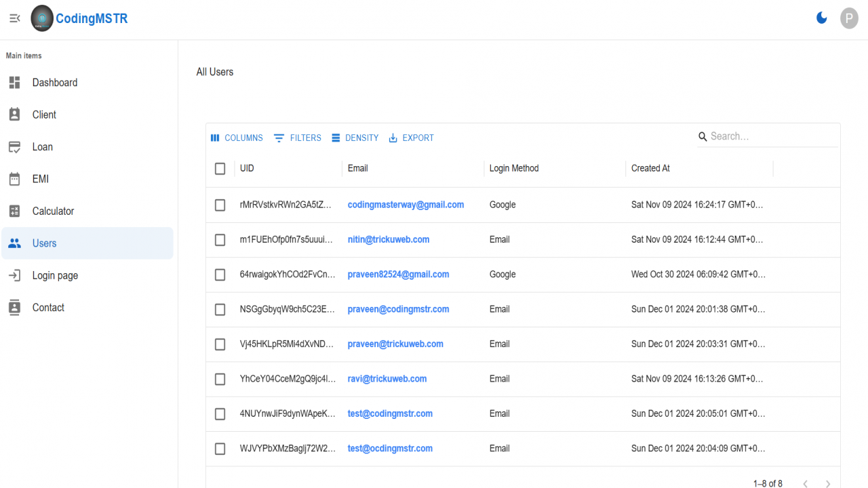Screen dimensions: 868x488
Task: Check the row for praveen82524@gmail.com
Action: click(220, 274)
